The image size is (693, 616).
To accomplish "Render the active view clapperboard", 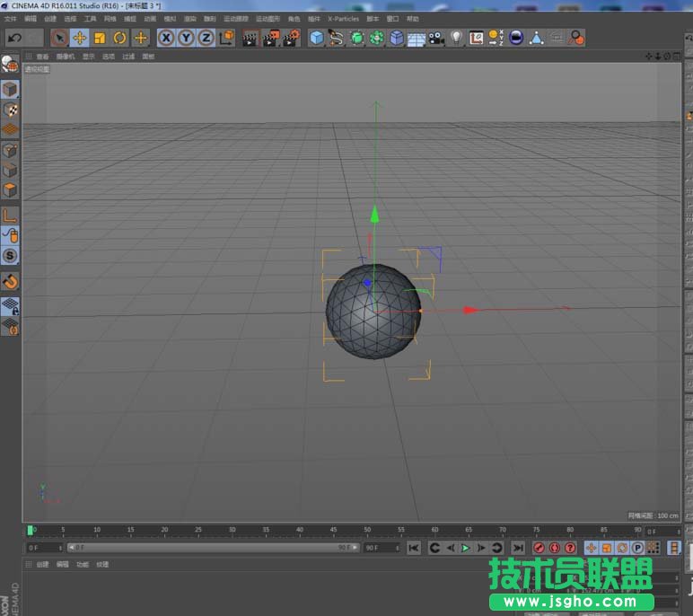I will [250, 38].
